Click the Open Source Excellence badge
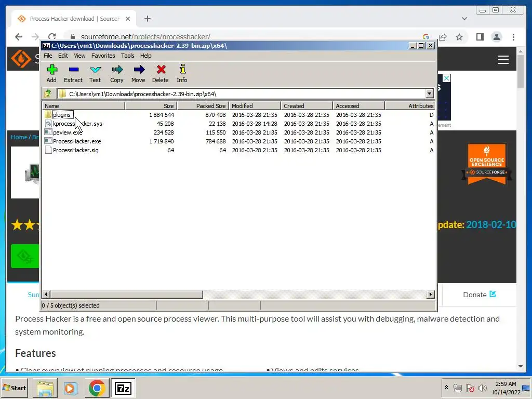This screenshot has height=399, width=532. point(486,164)
